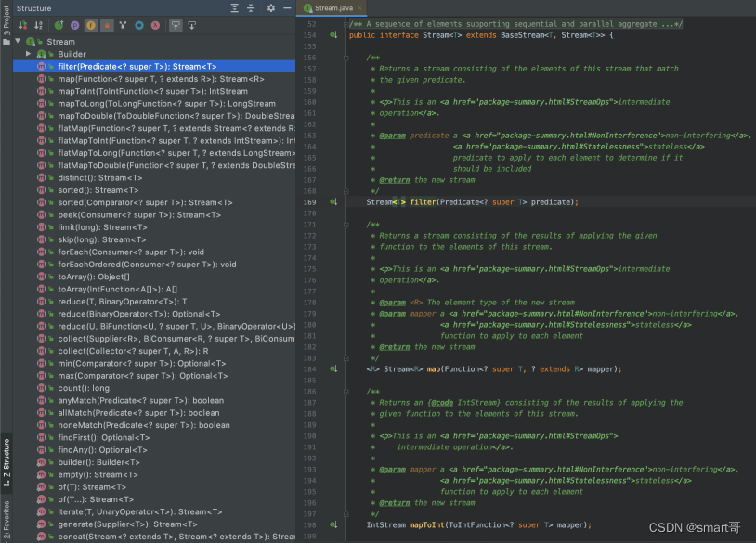Switch to the Stream.java editor tab

pyautogui.click(x=332, y=8)
